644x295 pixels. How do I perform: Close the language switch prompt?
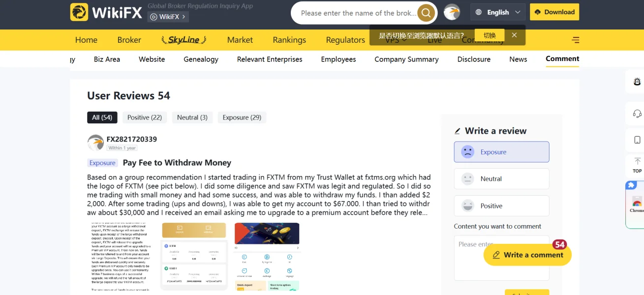[x=514, y=35]
